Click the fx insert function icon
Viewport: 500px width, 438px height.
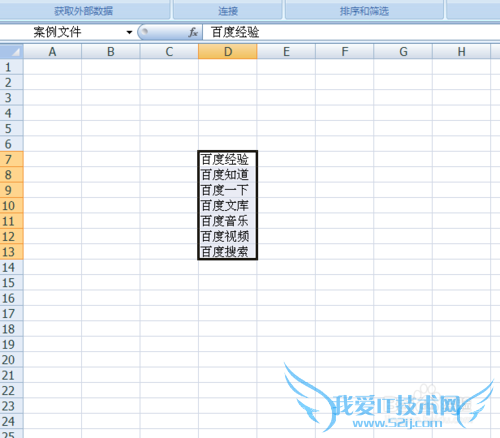pos(193,32)
